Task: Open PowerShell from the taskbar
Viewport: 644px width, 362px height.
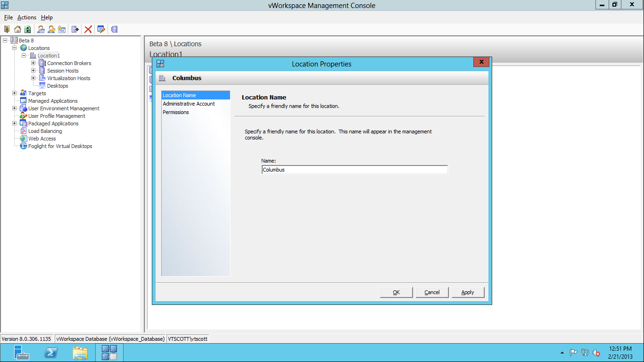Action: pos(51,353)
